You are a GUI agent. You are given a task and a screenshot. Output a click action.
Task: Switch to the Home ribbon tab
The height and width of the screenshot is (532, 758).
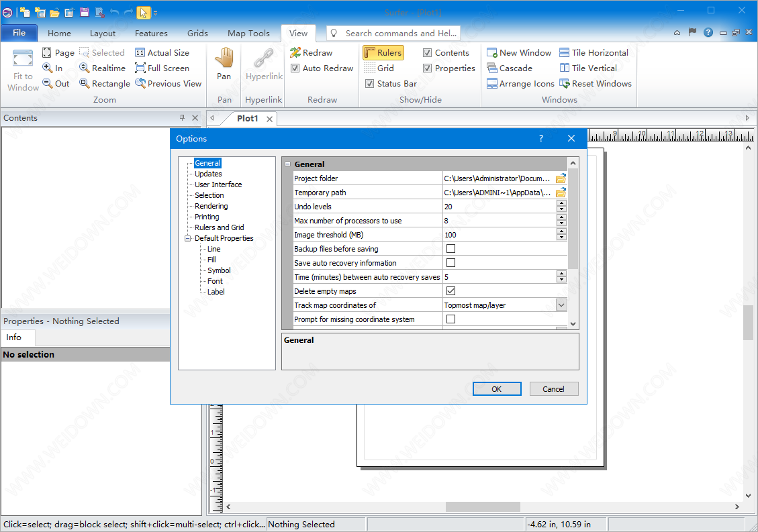(60, 34)
